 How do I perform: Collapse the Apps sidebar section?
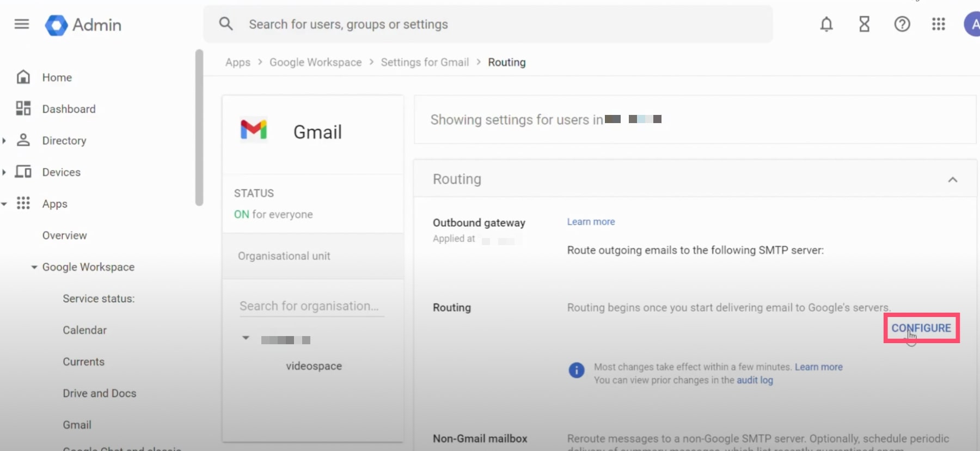[x=4, y=204]
